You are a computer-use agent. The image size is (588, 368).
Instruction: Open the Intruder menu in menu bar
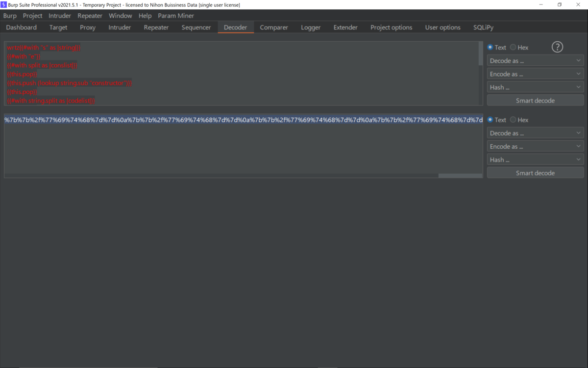click(x=60, y=16)
